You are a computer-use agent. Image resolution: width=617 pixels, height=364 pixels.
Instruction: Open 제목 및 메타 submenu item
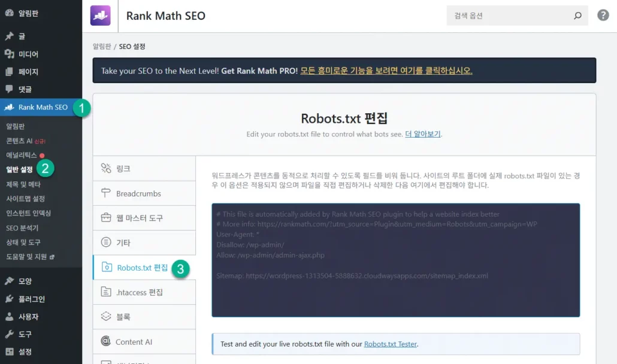[23, 184]
